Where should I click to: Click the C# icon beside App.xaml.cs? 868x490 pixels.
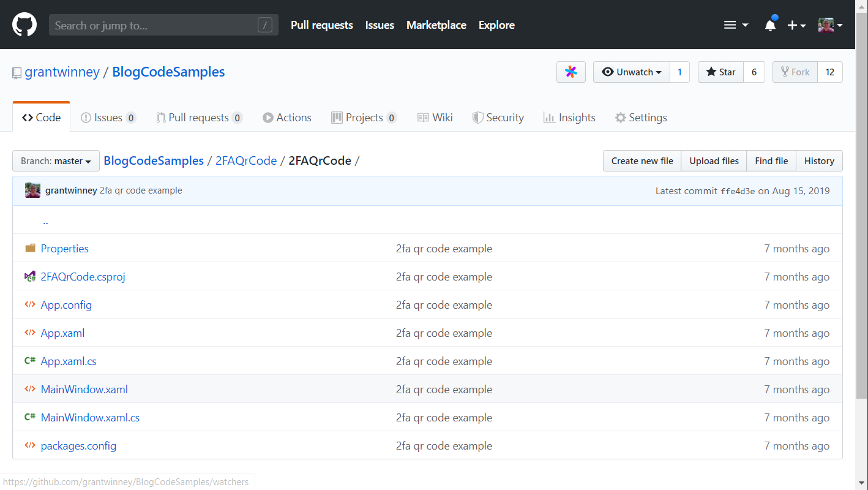[30, 361]
